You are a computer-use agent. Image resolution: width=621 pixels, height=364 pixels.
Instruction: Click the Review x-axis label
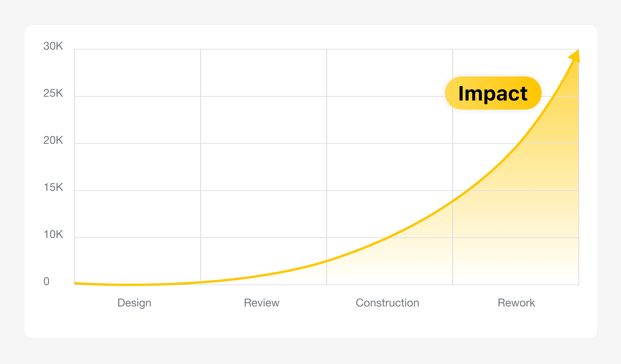[262, 303]
